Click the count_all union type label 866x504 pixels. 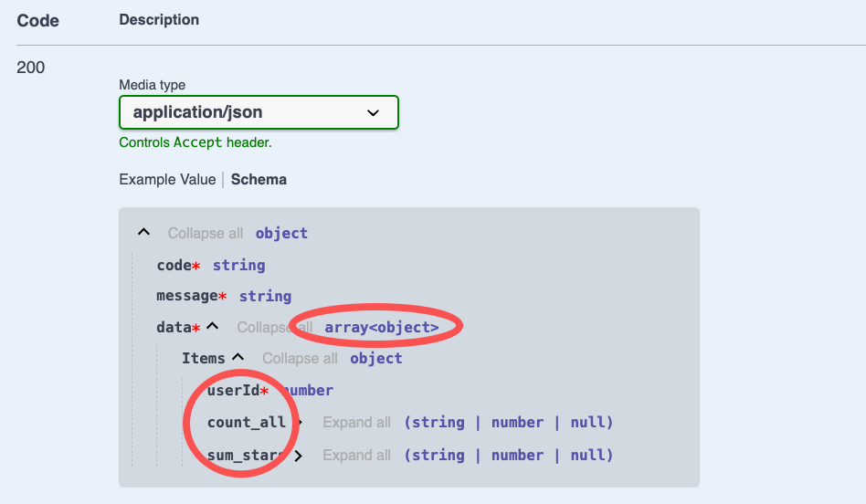click(509, 423)
